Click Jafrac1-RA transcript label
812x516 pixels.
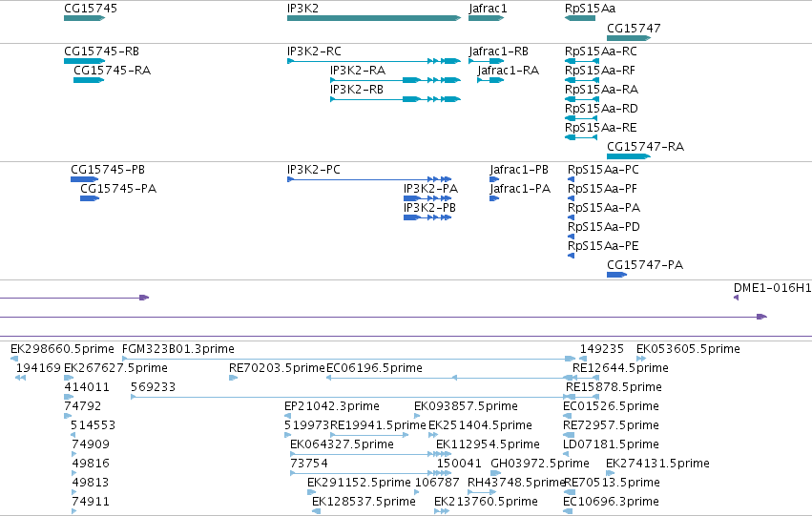(508, 71)
